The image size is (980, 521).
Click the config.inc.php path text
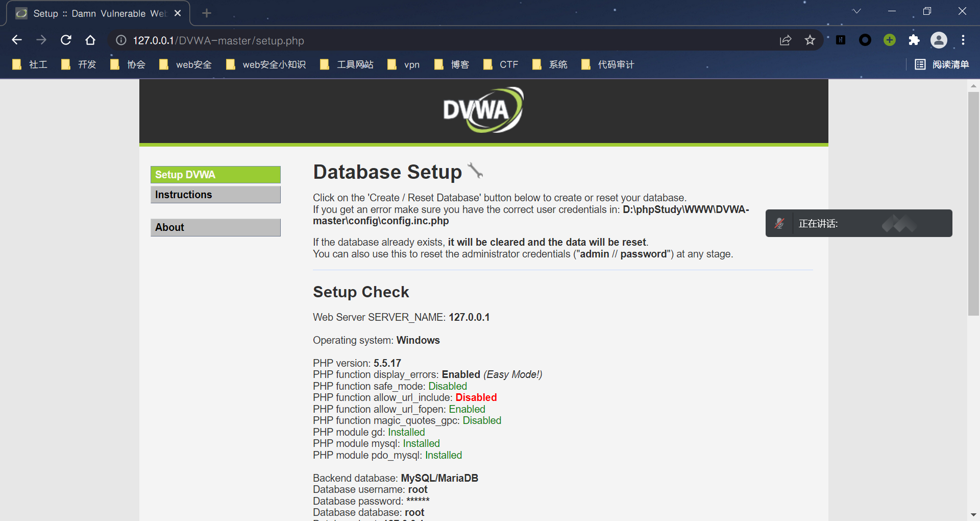(531, 215)
